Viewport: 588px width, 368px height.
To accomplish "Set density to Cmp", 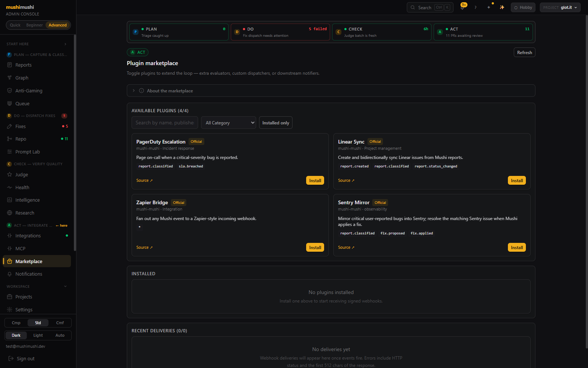I will pyautogui.click(x=16, y=323).
